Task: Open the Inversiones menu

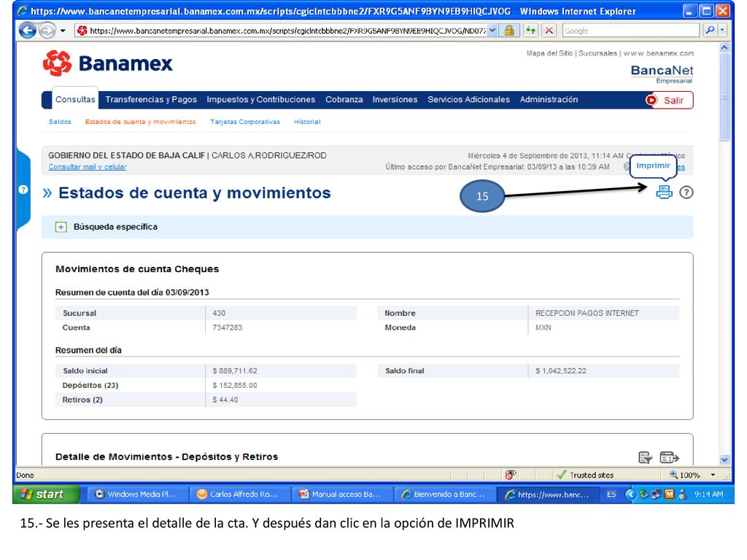Action: pos(395,99)
